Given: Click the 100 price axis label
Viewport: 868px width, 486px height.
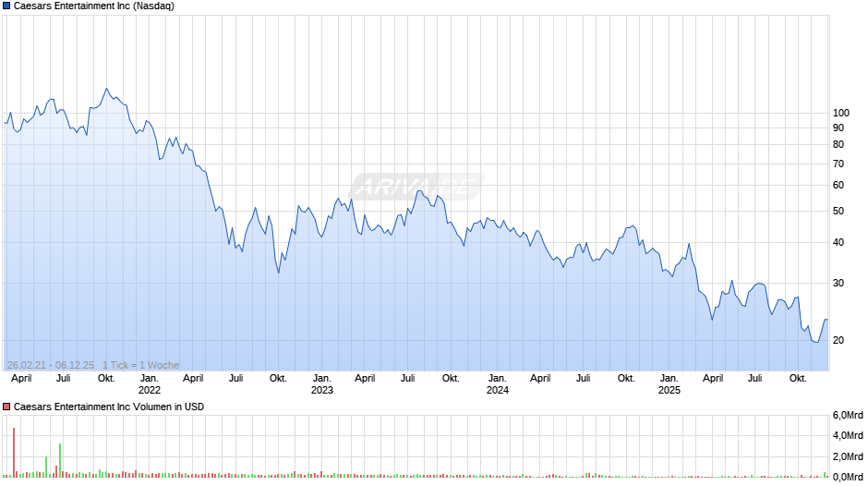Looking at the screenshot, I should click(841, 113).
